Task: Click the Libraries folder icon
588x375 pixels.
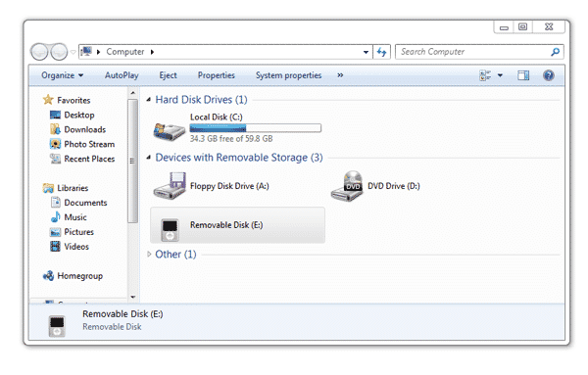Action: (x=48, y=188)
